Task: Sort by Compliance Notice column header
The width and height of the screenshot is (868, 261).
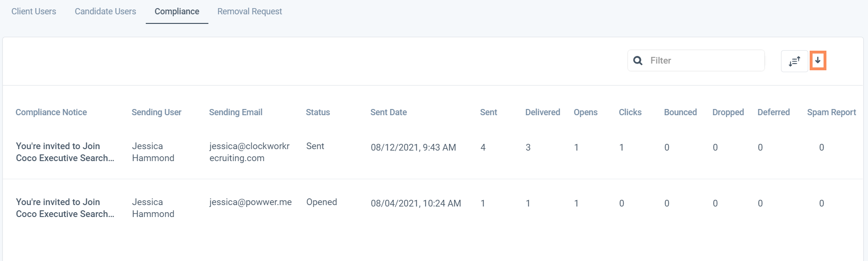Action: (x=51, y=112)
